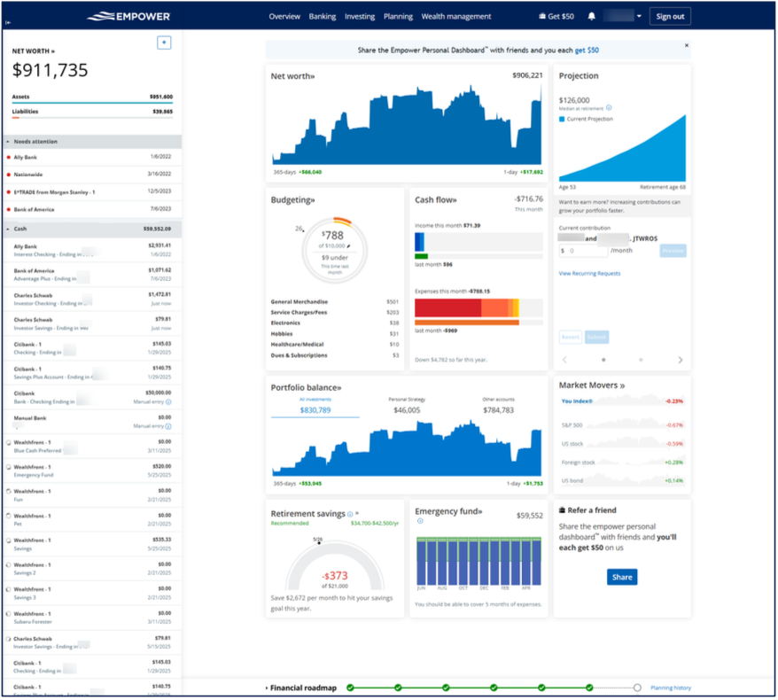Open the Emergency fund card title

click(x=448, y=511)
